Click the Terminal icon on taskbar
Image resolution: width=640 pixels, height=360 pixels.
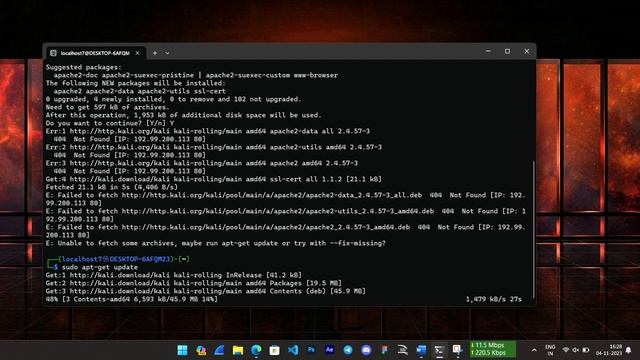point(440,350)
